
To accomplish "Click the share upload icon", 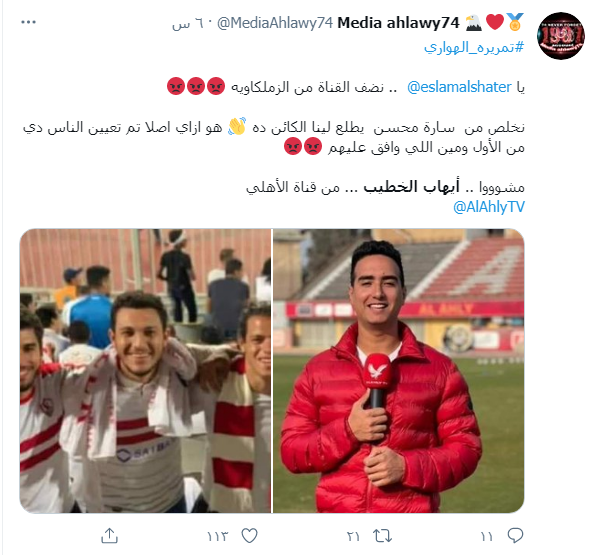I will (109, 535).
